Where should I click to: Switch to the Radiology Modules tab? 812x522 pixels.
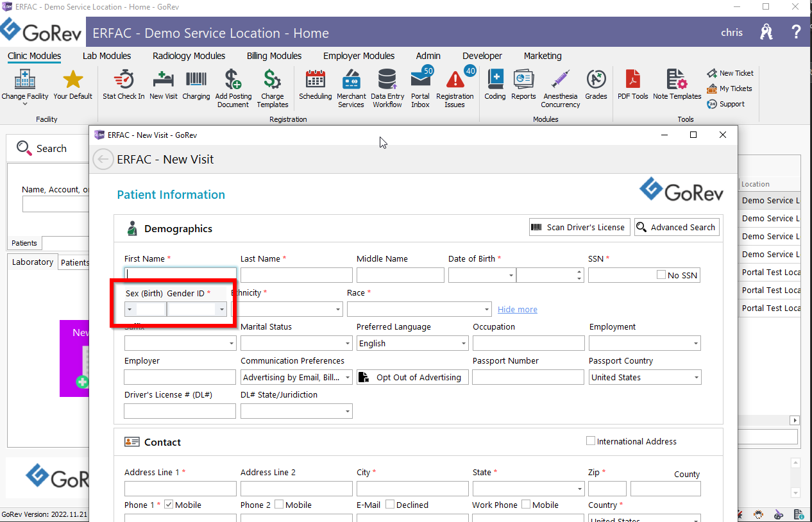(189, 56)
